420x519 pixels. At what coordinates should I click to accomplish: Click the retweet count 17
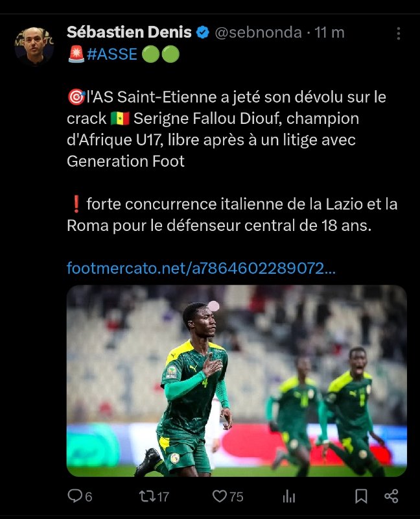pos(163,497)
